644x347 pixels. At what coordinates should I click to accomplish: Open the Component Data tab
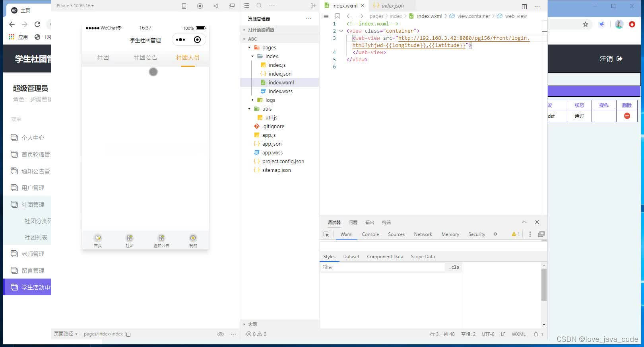coord(385,257)
